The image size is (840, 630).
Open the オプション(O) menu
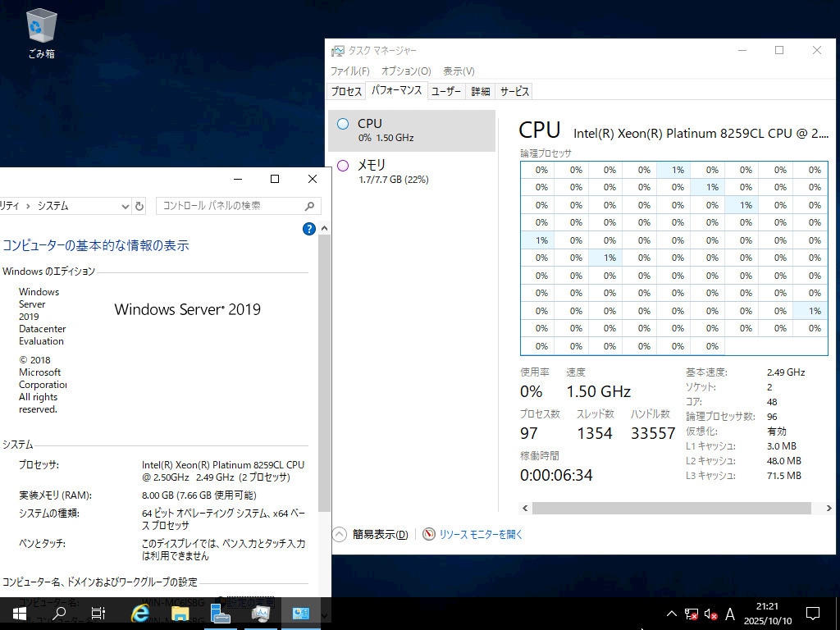pos(406,71)
